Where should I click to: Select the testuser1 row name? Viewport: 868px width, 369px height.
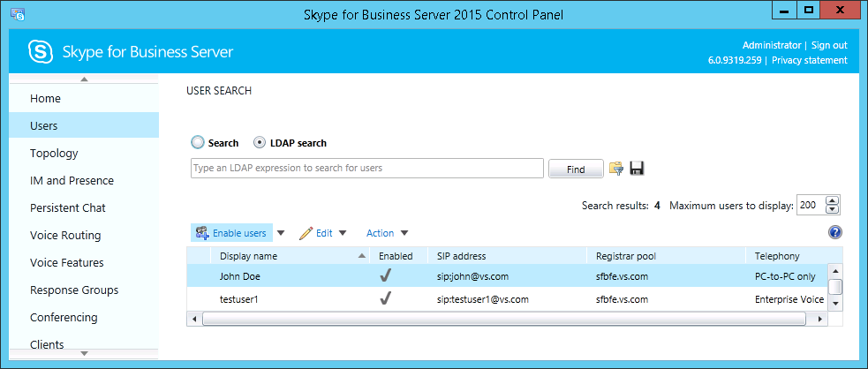tap(239, 299)
